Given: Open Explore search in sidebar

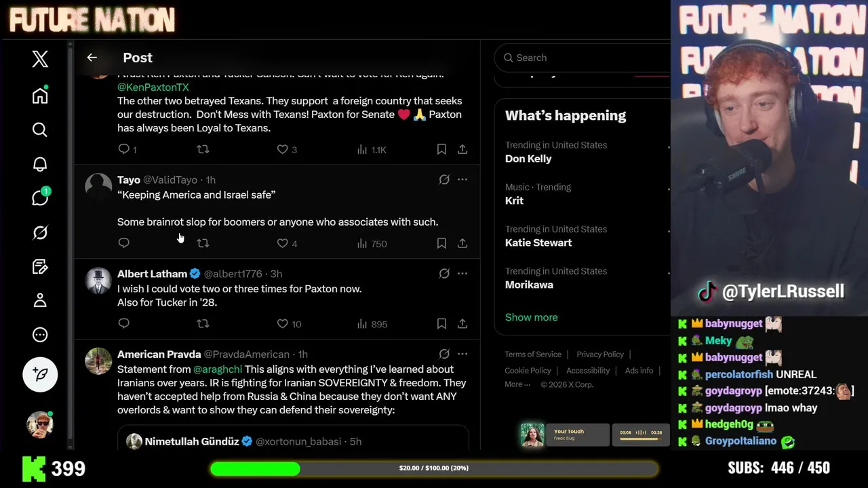Looking at the screenshot, I should pos(40,129).
